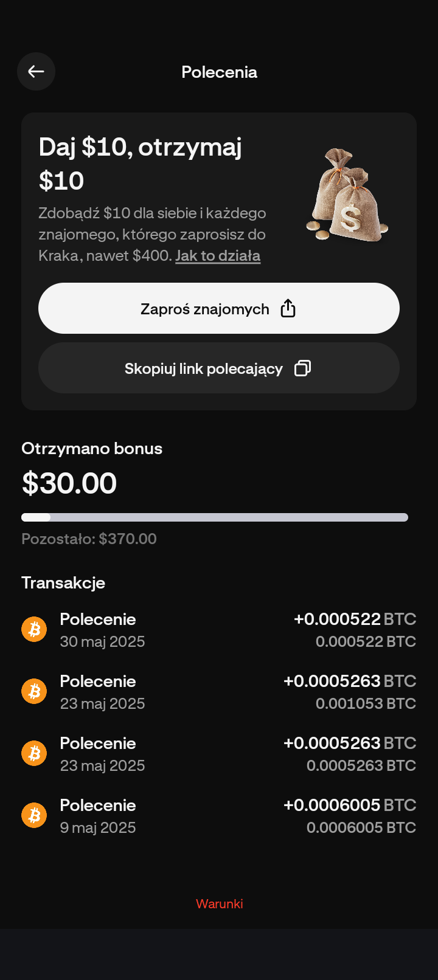Tap the back arrow button
This screenshot has width=438, height=980.
click(36, 72)
